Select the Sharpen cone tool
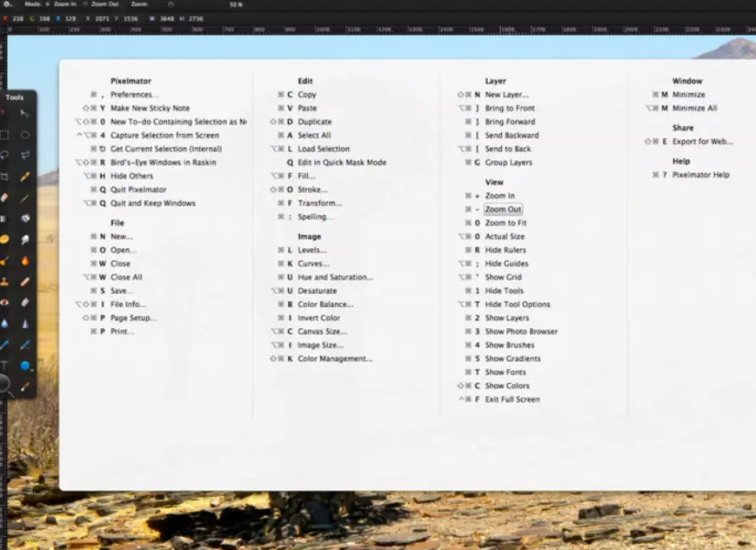 point(24,324)
